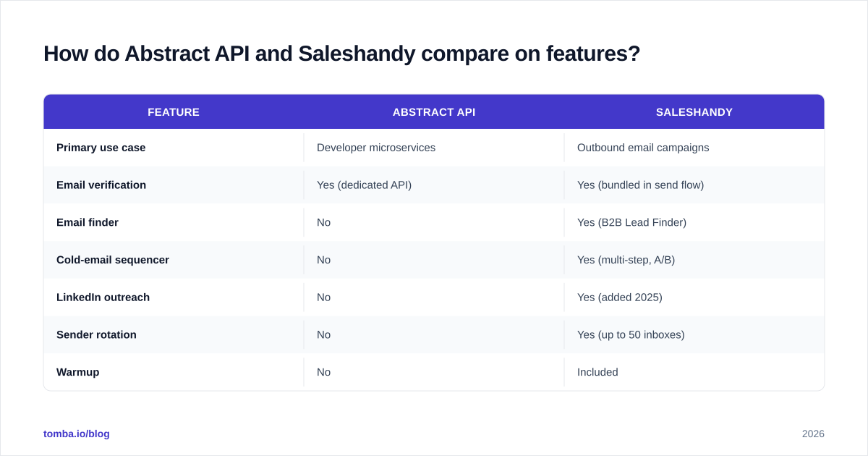This screenshot has height=456, width=868.
Task: Click the 'Included' cell
Action: point(597,372)
